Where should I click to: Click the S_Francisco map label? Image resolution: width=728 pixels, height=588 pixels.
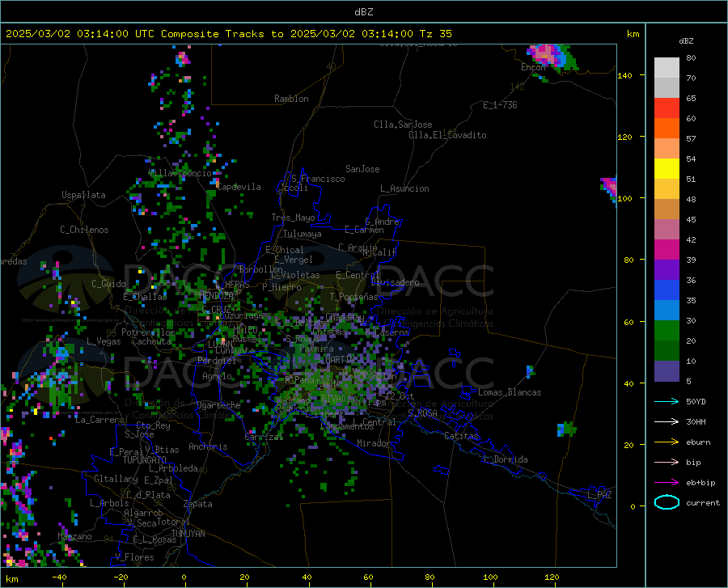pyautogui.click(x=318, y=179)
